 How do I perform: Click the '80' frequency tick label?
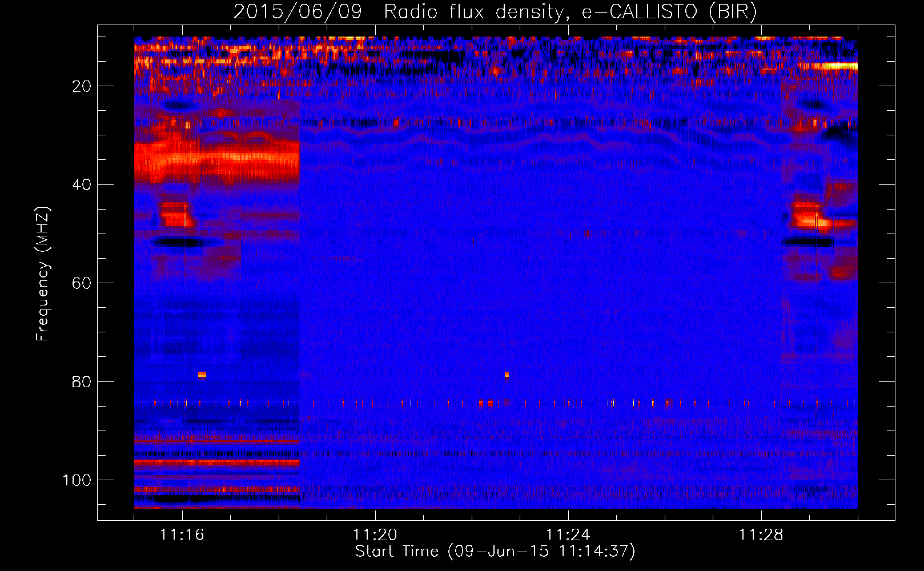pos(82,381)
